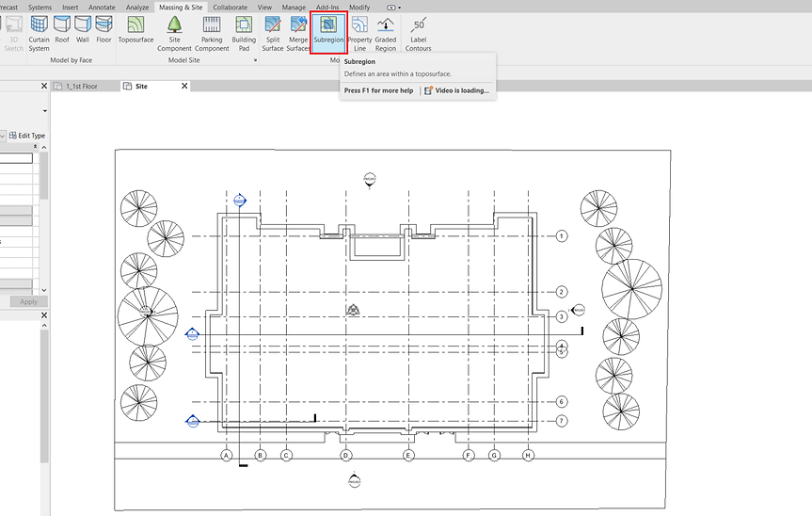Open the Analyze ribbon tab

[x=137, y=8]
